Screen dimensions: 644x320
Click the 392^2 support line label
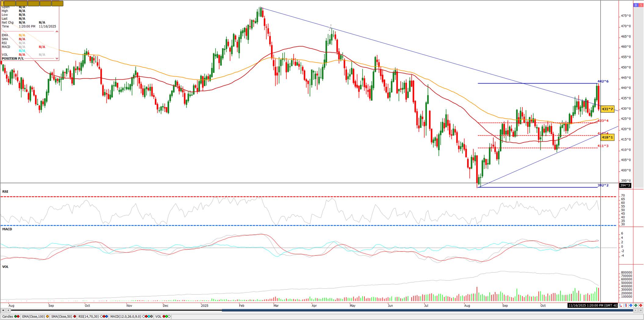pyautogui.click(x=603, y=185)
